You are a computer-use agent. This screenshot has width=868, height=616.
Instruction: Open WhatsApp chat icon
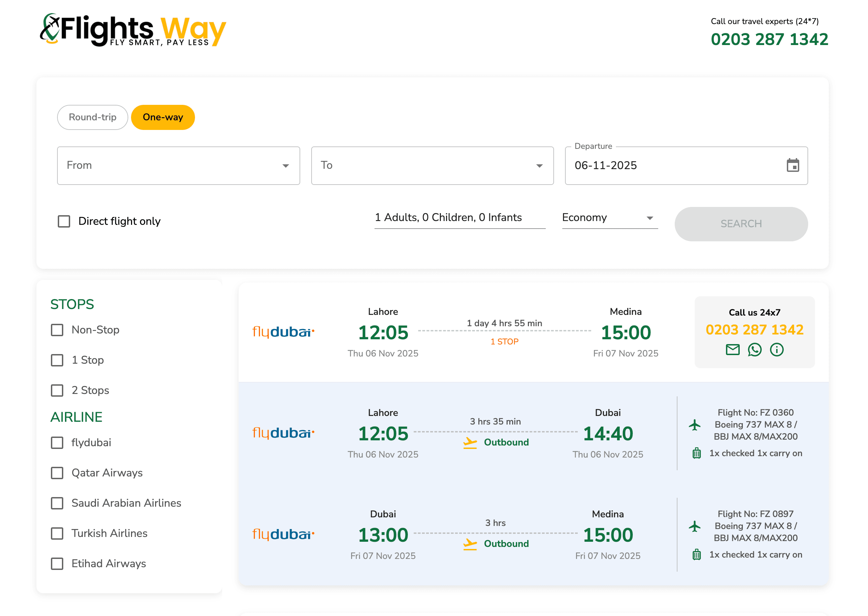coord(754,349)
